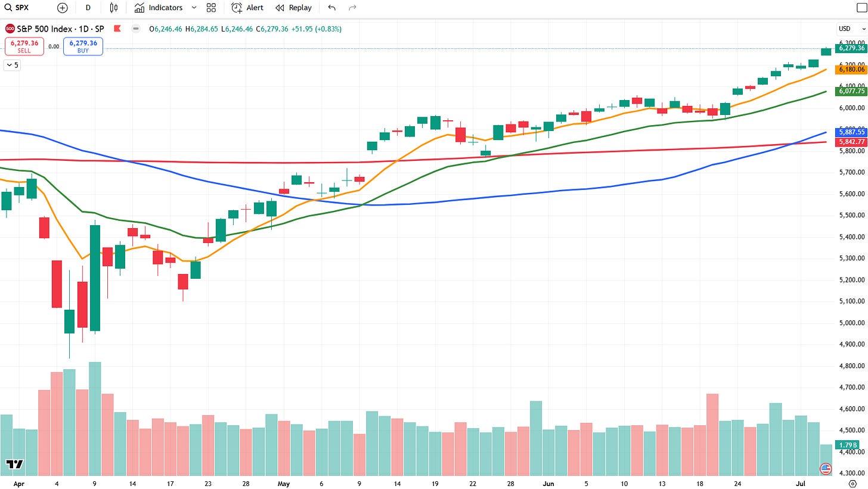Click the 6,279.36 last price label
This screenshot has height=489, width=868.
point(850,48)
